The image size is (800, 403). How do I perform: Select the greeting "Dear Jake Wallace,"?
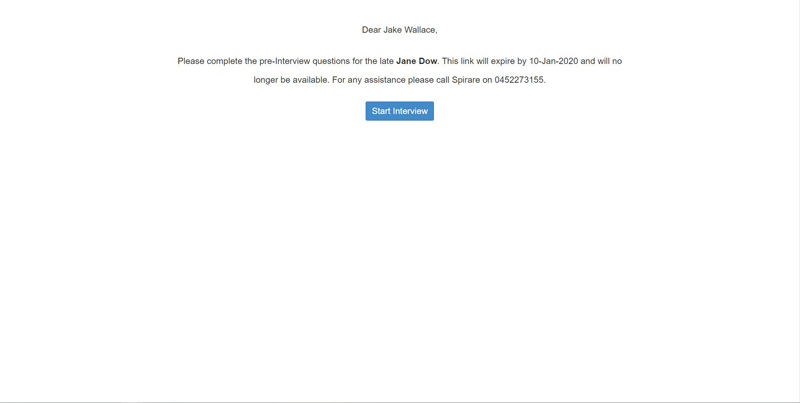[x=399, y=30]
